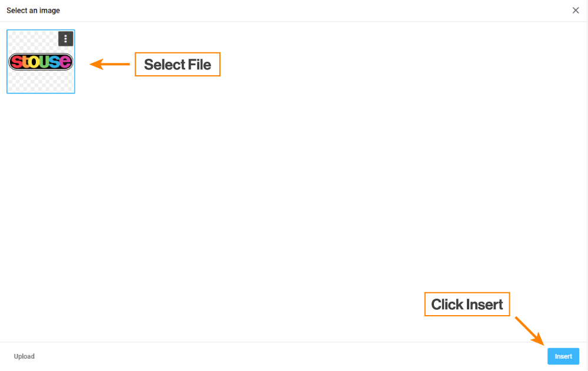
Task: Click the orange arrow pointing to Insert
Action: coord(529,330)
